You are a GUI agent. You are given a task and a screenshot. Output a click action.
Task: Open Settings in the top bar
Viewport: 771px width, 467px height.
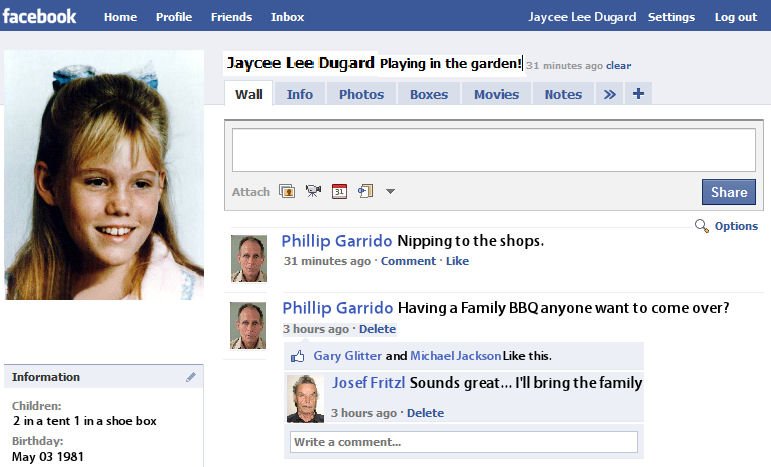coord(671,17)
